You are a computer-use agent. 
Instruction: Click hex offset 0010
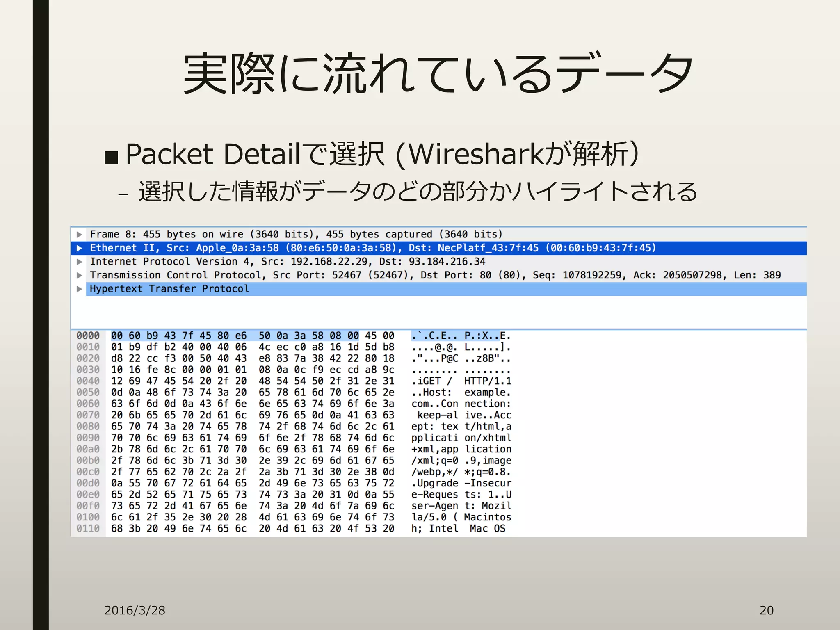click(x=88, y=347)
